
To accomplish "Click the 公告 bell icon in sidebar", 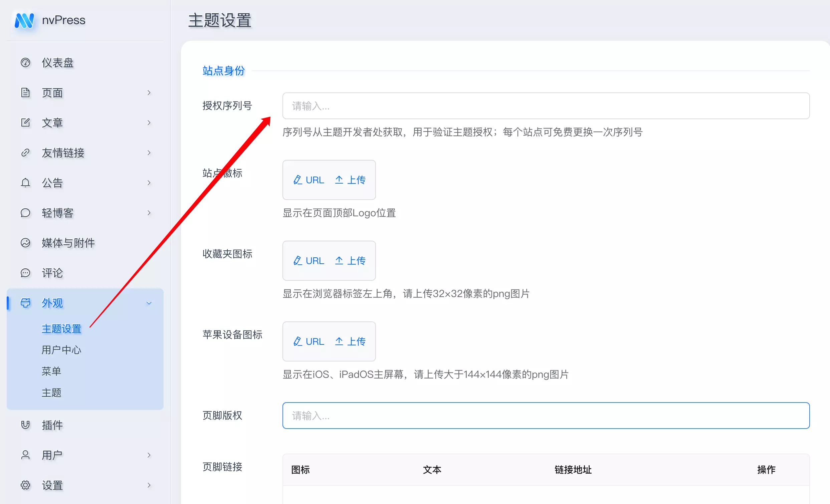I will point(25,183).
